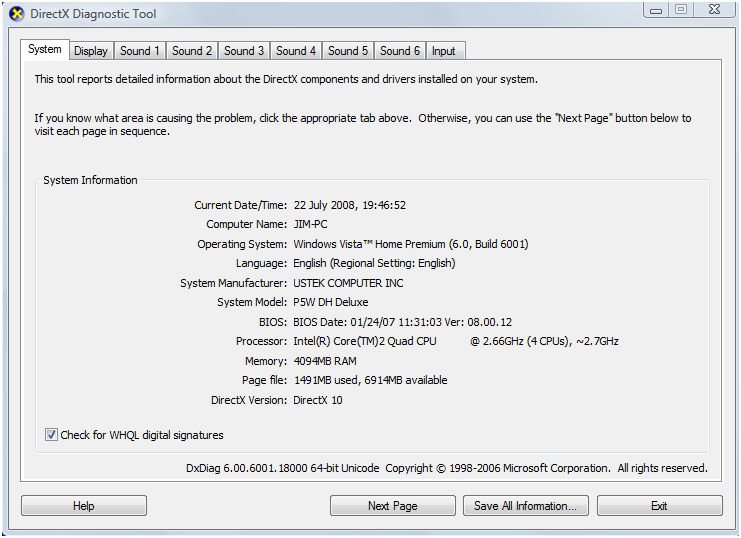Click the Page file label
This screenshot has width=741, height=538.
[264, 380]
